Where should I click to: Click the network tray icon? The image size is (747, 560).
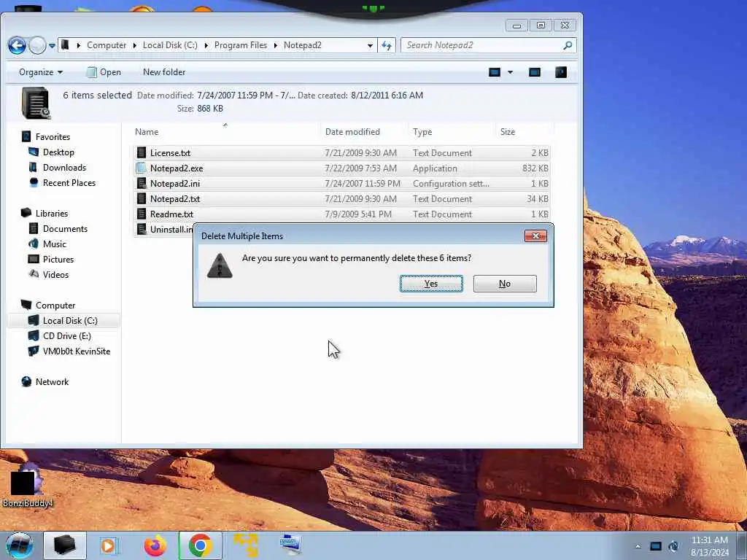point(656,546)
